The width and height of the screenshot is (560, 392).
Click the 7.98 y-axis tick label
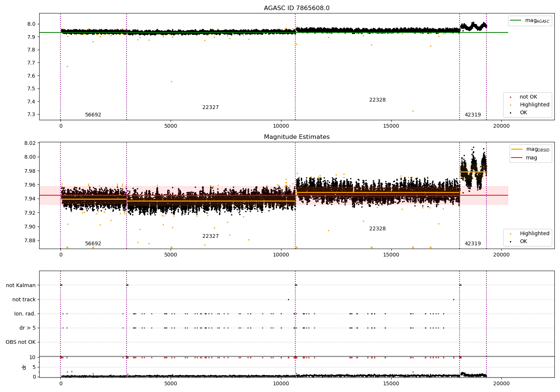pyautogui.click(x=30, y=171)
